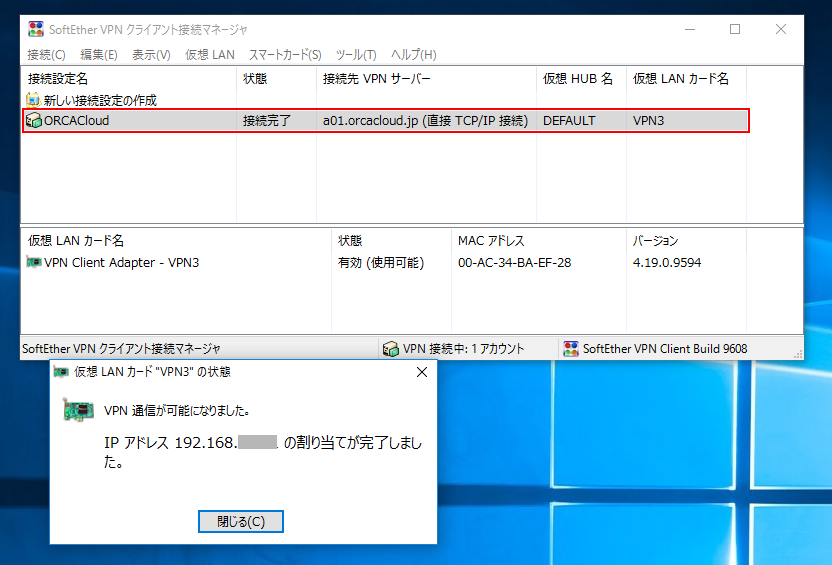Click the status bar SoftEther build icon
The height and width of the screenshot is (565, 832).
click(x=570, y=349)
